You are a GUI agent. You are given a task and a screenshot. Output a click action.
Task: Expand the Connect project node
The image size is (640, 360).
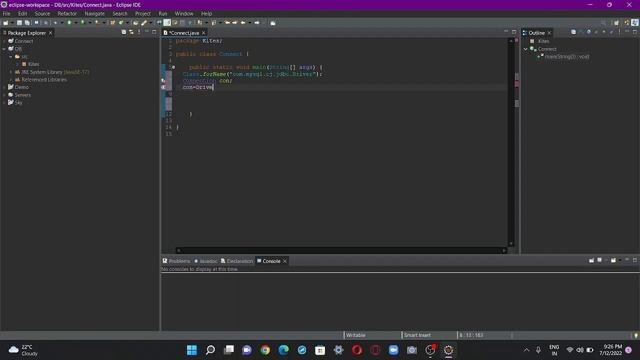(4, 41)
